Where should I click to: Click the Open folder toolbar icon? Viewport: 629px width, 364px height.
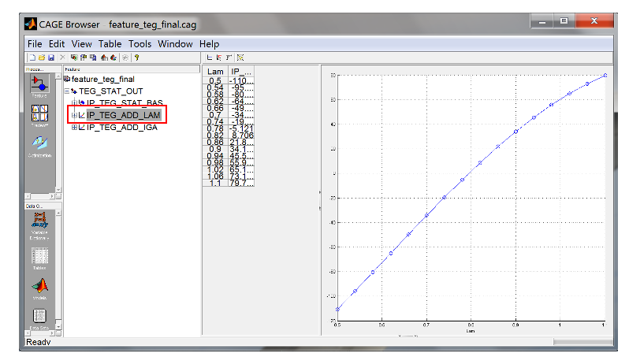point(42,58)
